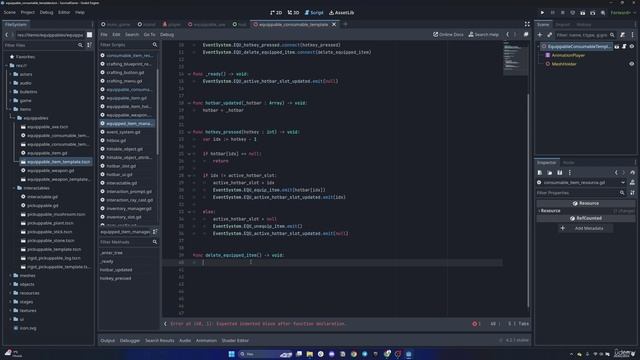
Task: Open the Debugger bottom panel
Action: 130,340
